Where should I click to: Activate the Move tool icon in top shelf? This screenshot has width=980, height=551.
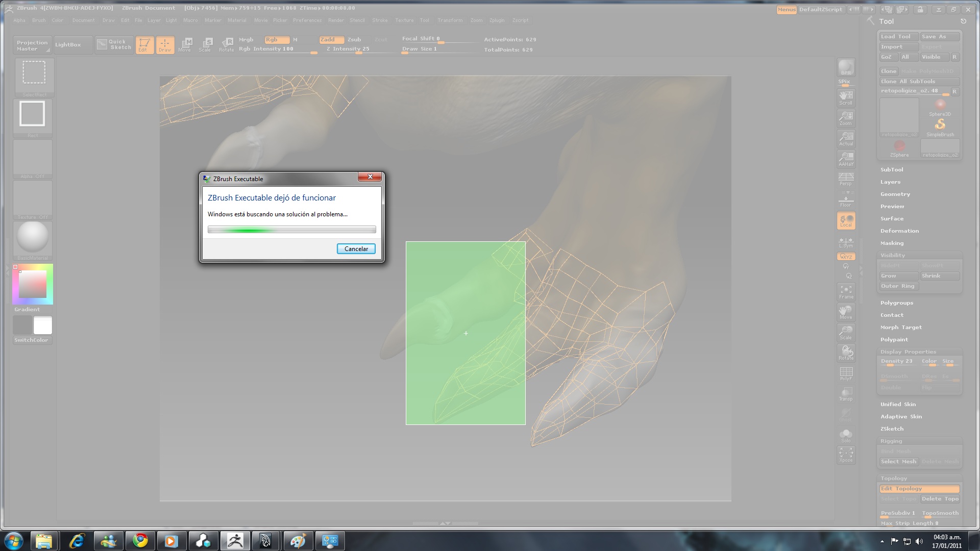point(185,45)
